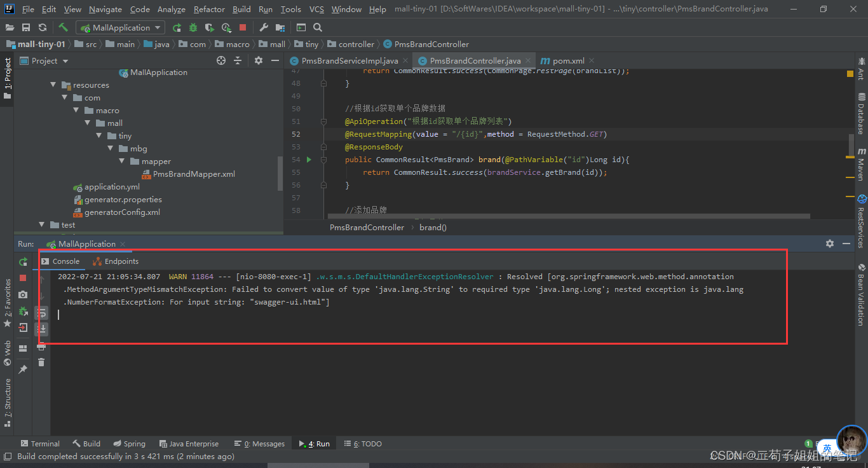
Task: Collapse the test folder node
Action: click(42, 224)
